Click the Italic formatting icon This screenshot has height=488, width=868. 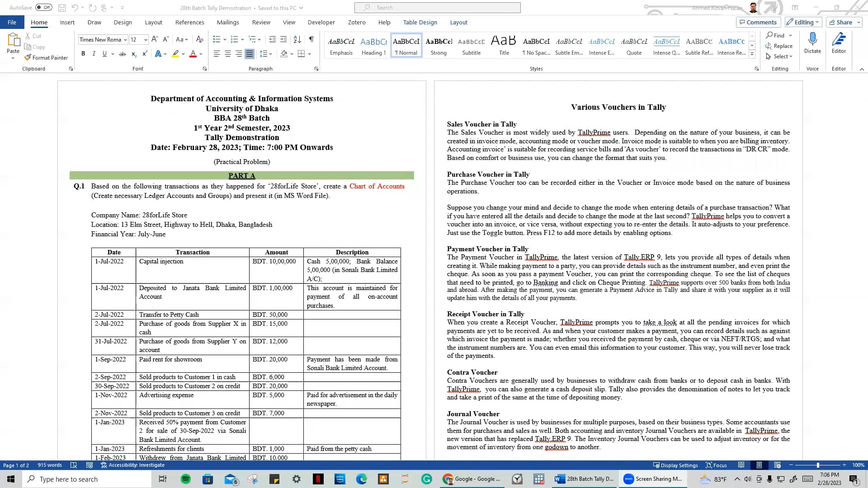click(x=94, y=54)
